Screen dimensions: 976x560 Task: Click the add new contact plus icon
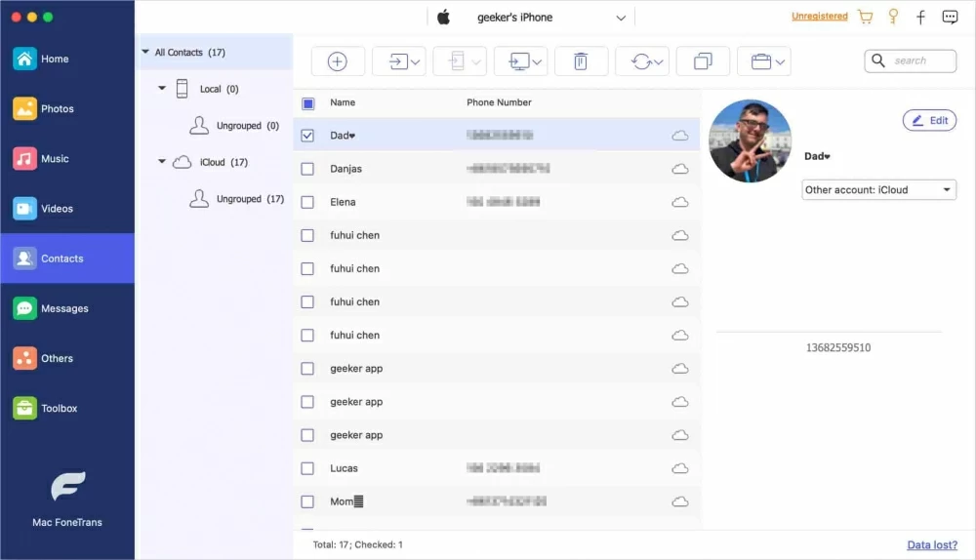pos(338,61)
